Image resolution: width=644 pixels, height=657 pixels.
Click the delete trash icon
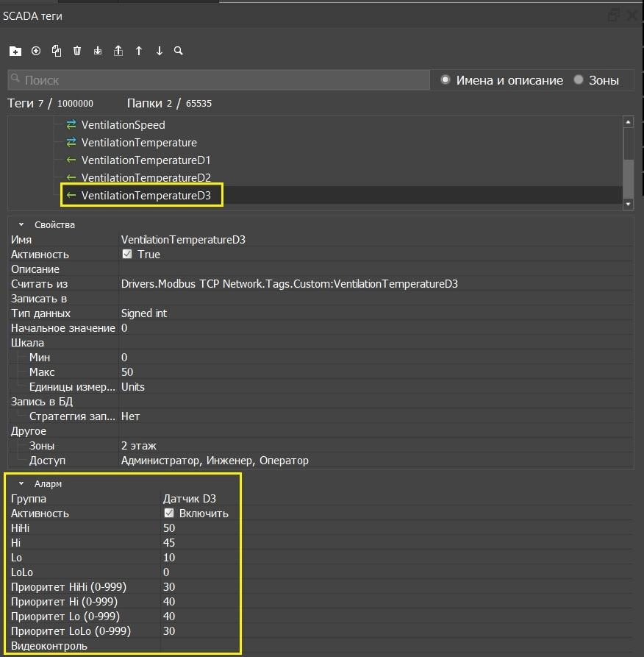pos(77,51)
